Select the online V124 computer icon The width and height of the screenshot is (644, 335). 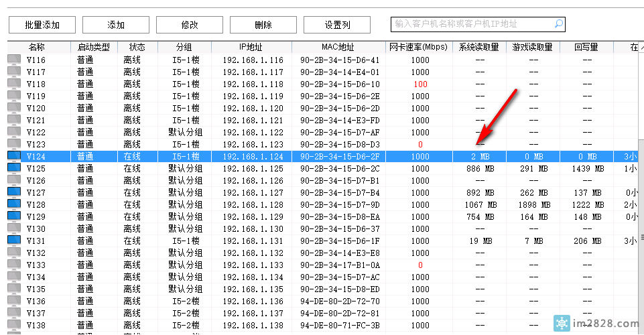coord(14,156)
